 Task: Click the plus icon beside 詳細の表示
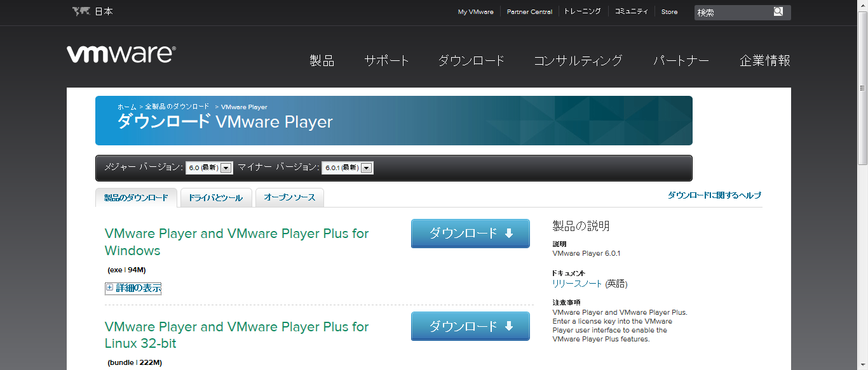click(109, 287)
